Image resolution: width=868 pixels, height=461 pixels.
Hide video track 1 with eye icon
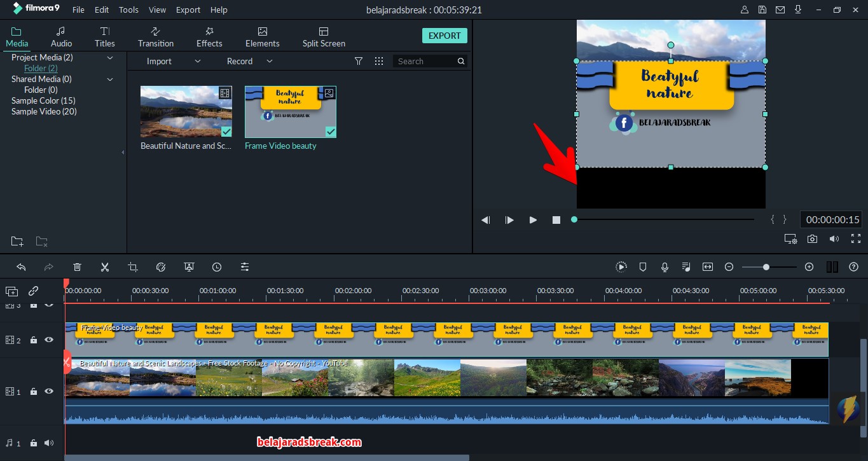(x=49, y=392)
